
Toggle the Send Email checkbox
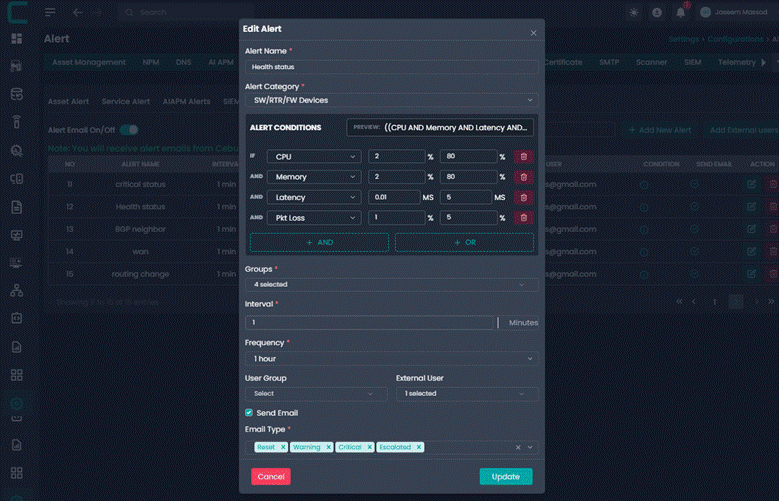tap(249, 413)
